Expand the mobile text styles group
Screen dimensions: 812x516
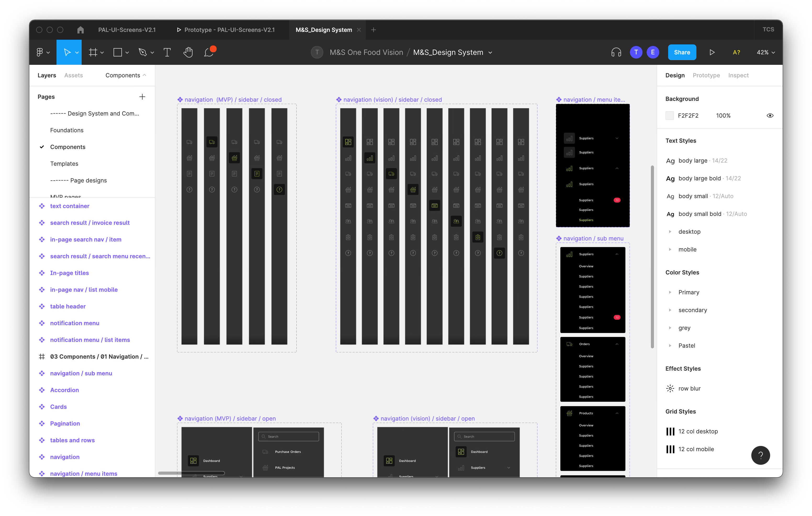pos(670,249)
